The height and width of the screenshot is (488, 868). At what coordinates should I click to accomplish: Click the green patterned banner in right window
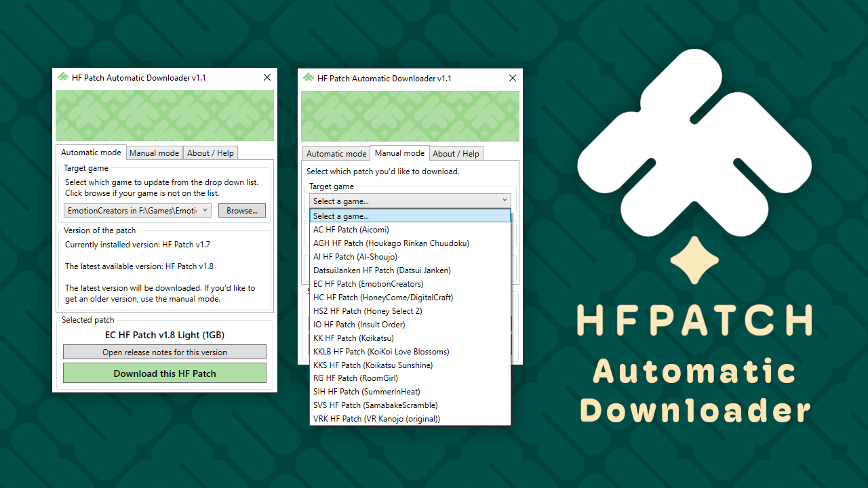[x=410, y=116]
